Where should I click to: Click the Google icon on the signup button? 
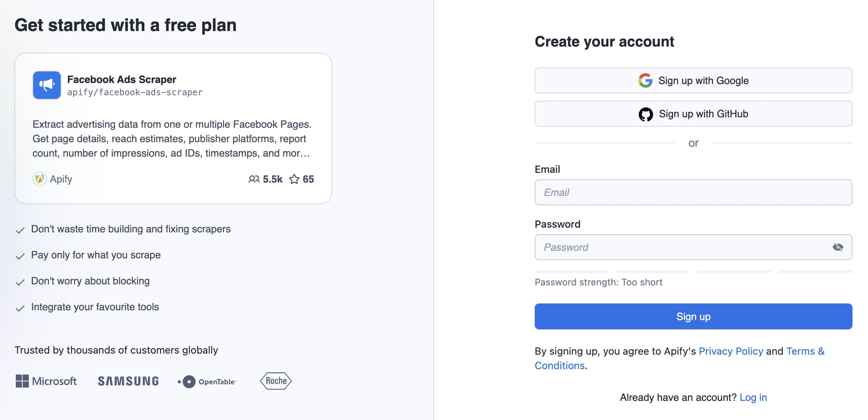pos(646,80)
